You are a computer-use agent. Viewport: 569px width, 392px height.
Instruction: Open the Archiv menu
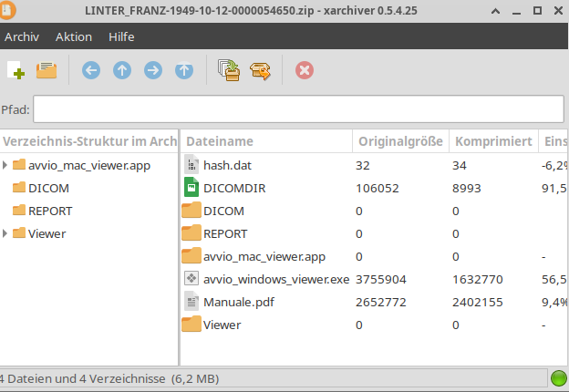coord(22,36)
